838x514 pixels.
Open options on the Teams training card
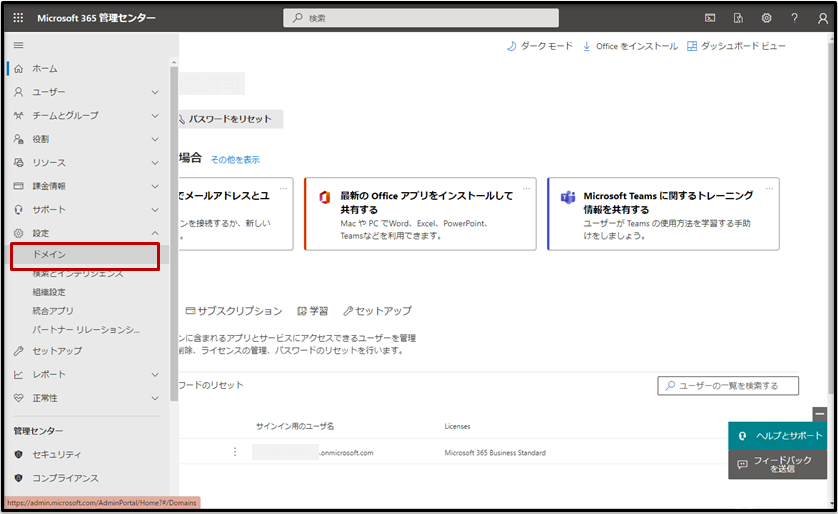pyautogui.click(x=770, y=188)
